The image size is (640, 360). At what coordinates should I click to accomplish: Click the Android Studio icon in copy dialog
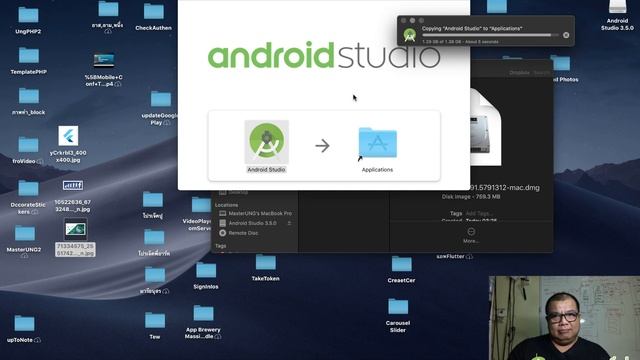pos(410,35)
